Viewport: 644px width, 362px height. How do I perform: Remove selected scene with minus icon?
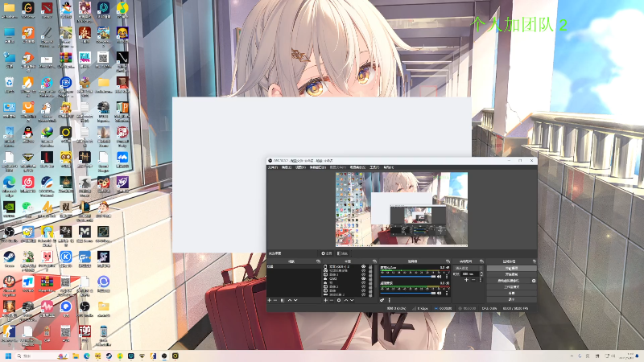coord(275,300)
